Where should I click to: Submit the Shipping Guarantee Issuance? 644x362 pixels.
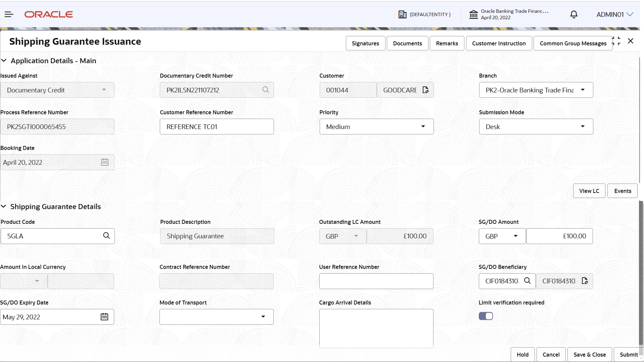(628, 354)
